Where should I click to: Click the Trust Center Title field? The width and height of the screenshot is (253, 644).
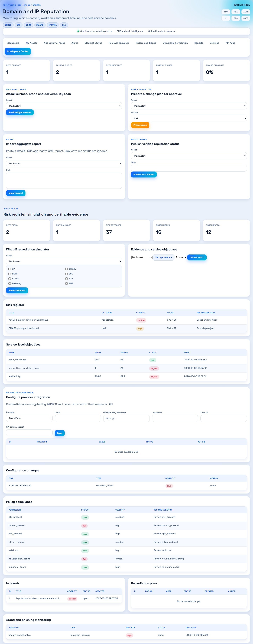coord(189,168)
